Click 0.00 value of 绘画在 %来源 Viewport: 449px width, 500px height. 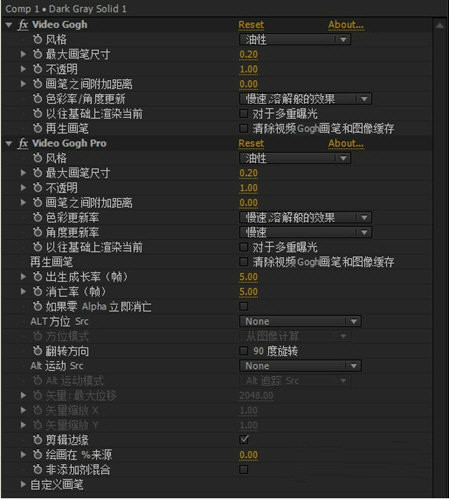point(249,455)
